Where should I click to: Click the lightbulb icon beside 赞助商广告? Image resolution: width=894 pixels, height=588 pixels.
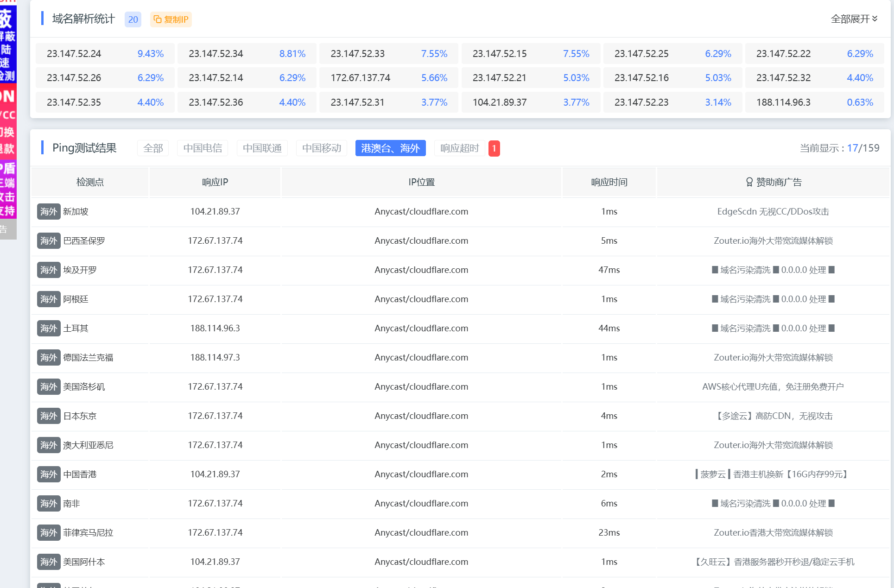(x=749, y=182)
